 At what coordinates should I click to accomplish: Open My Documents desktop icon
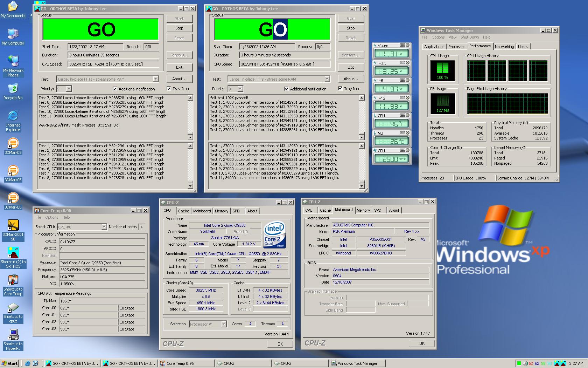(13, 9)
